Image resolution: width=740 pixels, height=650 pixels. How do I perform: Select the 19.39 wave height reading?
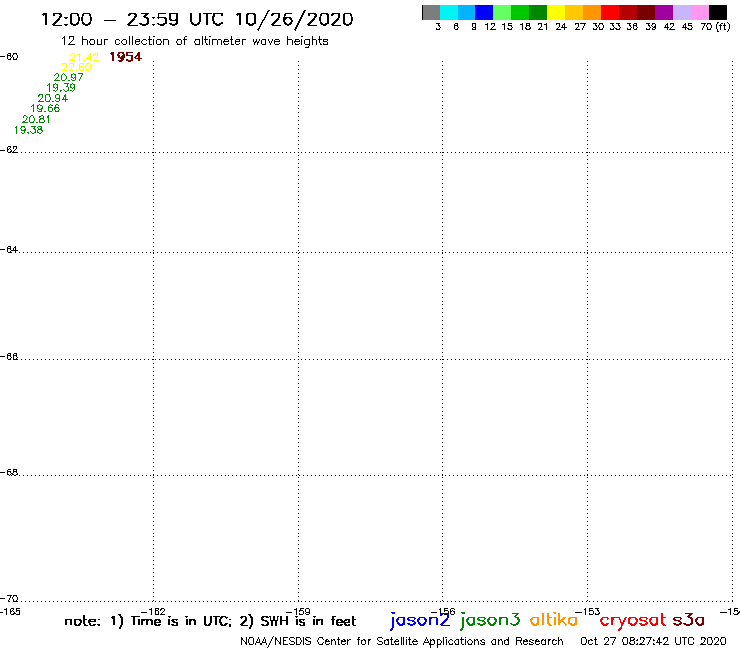coord(61,87)
